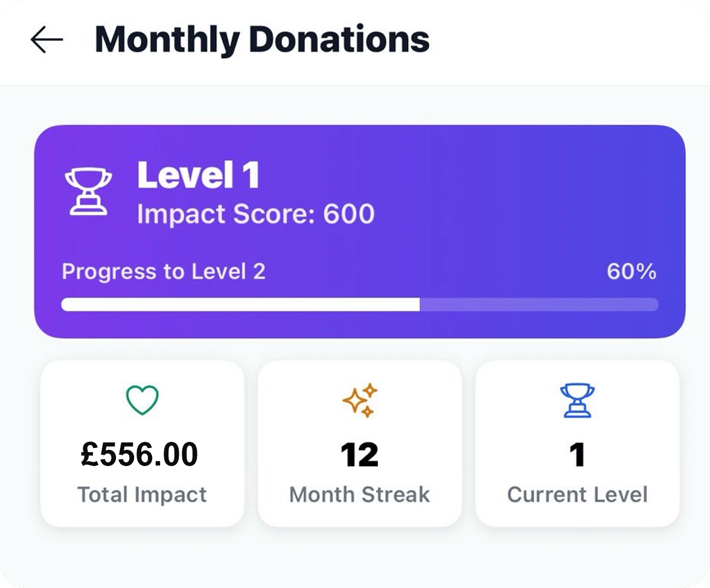Click the white trophy icon beside Level 1
Image resolution: width=710 pixels, height=588 pixels.
pos(88,191)
